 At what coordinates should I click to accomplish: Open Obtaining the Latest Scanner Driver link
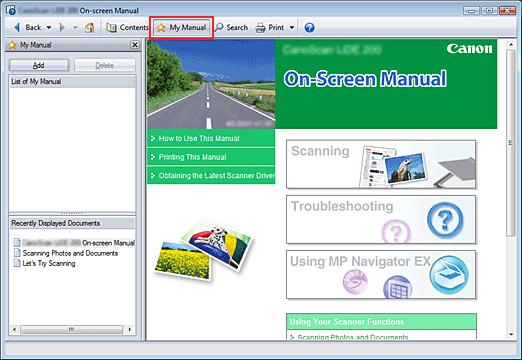click(211, 176)
